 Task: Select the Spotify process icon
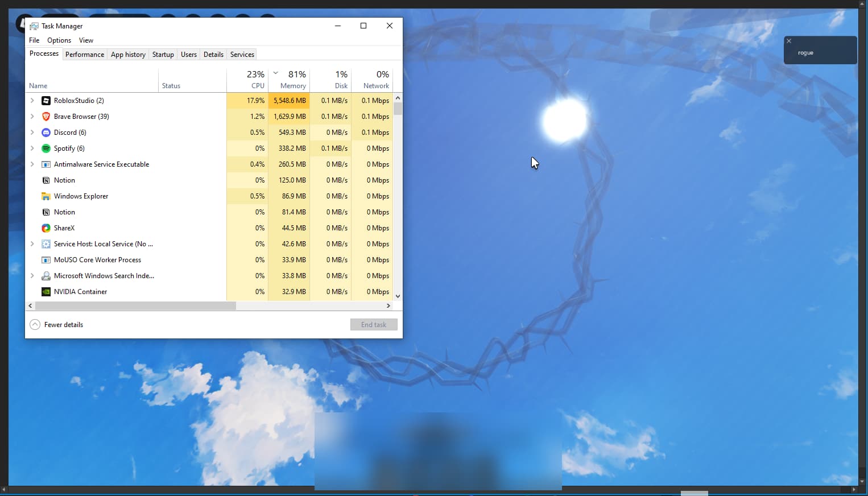pyautogui.click(x=46, y=148)
